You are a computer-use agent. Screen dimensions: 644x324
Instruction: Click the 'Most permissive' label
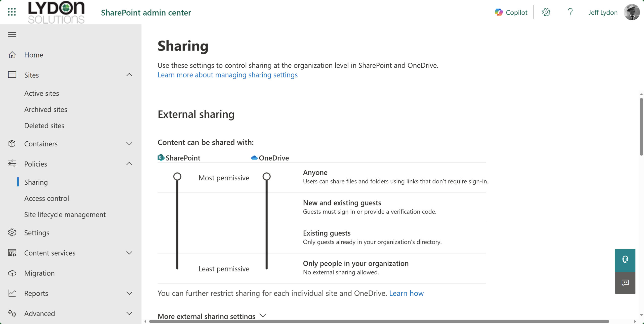(x=224, y=178)
